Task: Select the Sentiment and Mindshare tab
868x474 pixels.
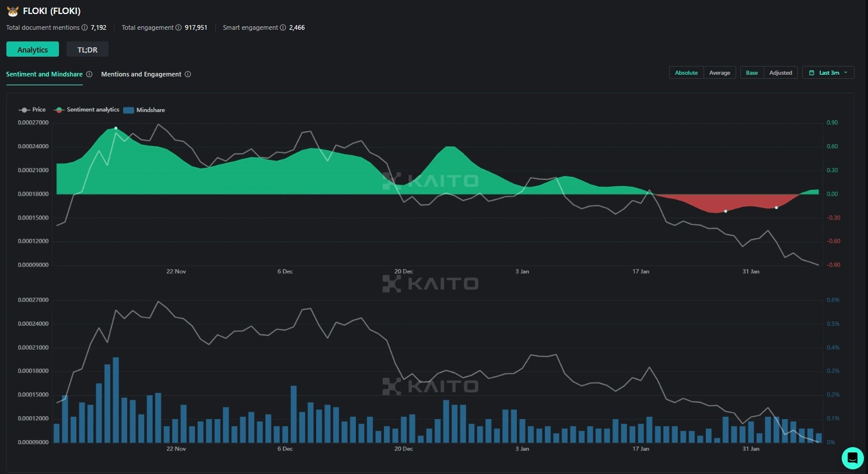Action: (44, 74)
